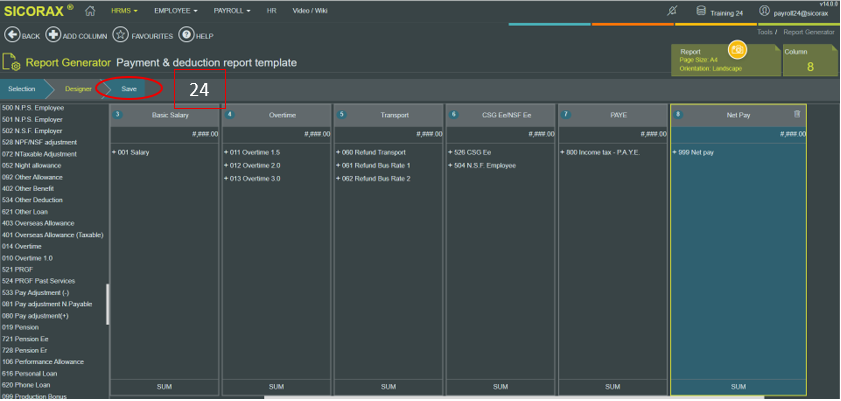Image resolution: width=841 pixels, height=401 pixels.
Task: Click column number 5 badge
Action: [342, 115]
